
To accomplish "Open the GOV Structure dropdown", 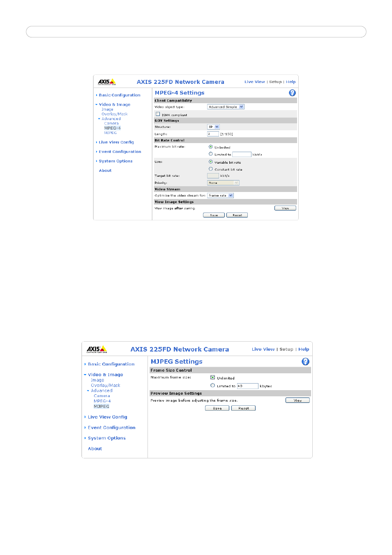I will (x=214, y=127).
